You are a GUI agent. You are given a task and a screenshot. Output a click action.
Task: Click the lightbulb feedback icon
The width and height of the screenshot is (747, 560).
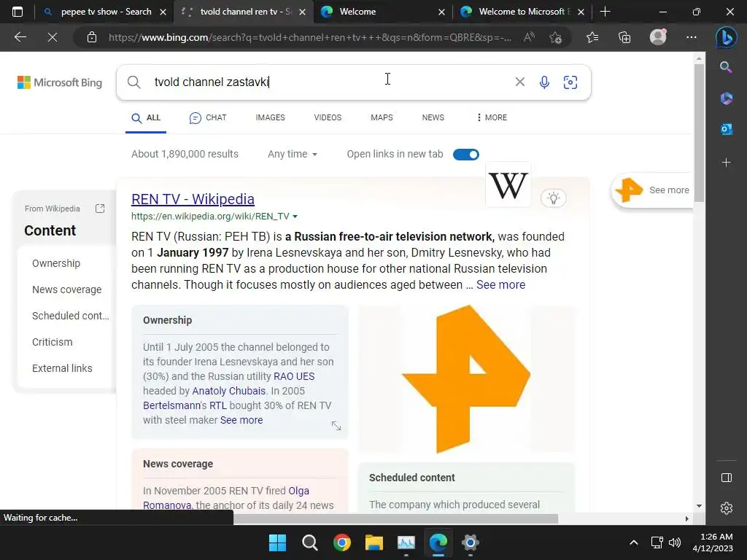pos(553,198)
